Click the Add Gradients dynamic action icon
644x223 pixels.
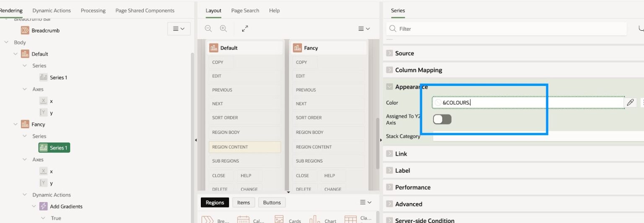click(x=44, y=206)
